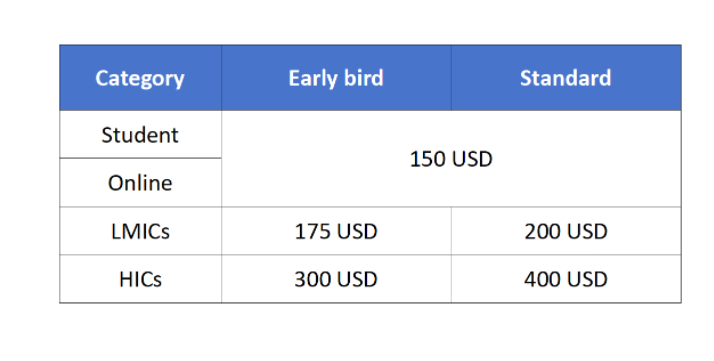Click the Standard column header
The image size is (714, 361).
[566, 78]
